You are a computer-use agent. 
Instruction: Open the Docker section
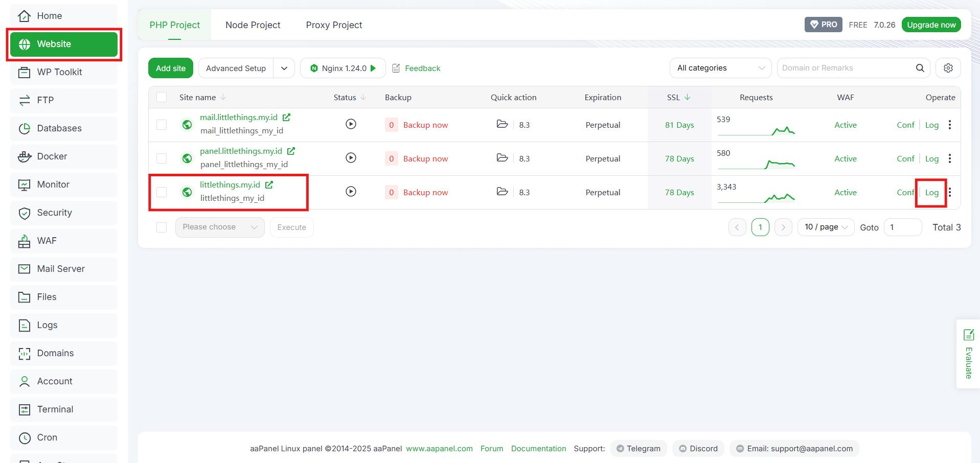tap(63, 156)
